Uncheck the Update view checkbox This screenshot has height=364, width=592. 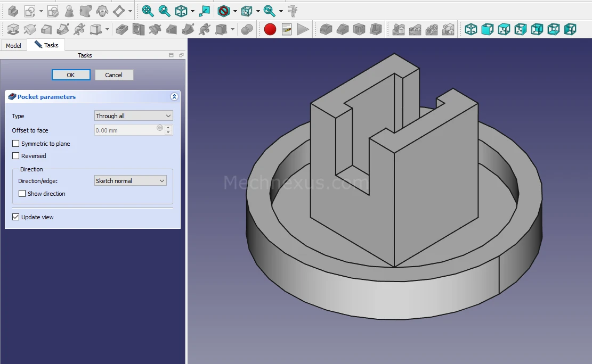tap(16, 217)
